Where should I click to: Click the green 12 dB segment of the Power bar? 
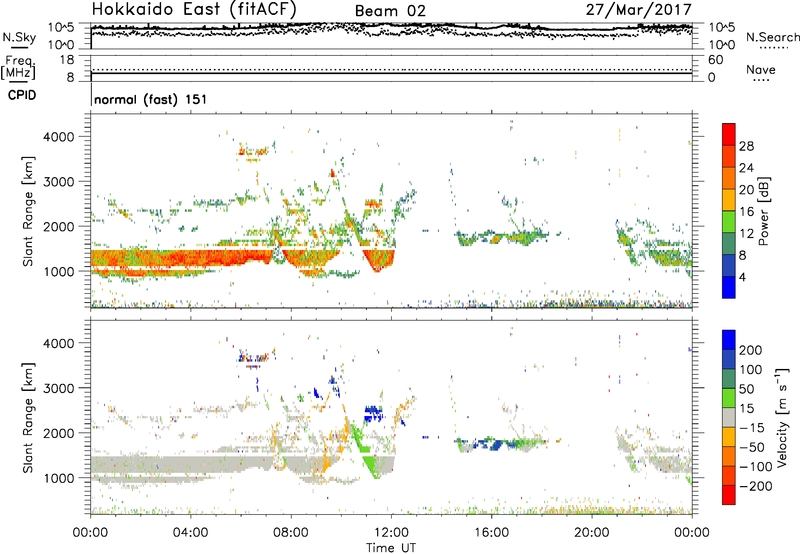point(729,222)
